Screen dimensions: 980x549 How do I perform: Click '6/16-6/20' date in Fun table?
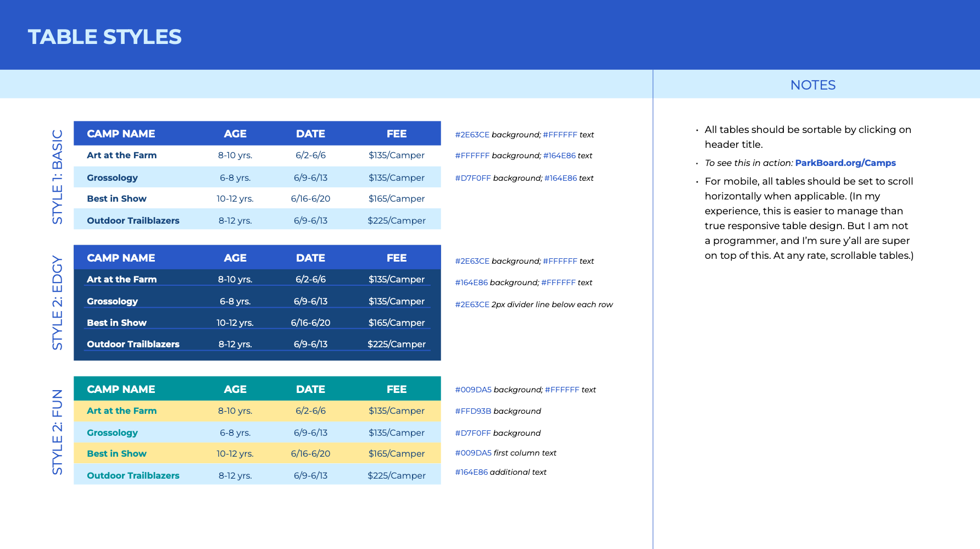coord(310,453)
